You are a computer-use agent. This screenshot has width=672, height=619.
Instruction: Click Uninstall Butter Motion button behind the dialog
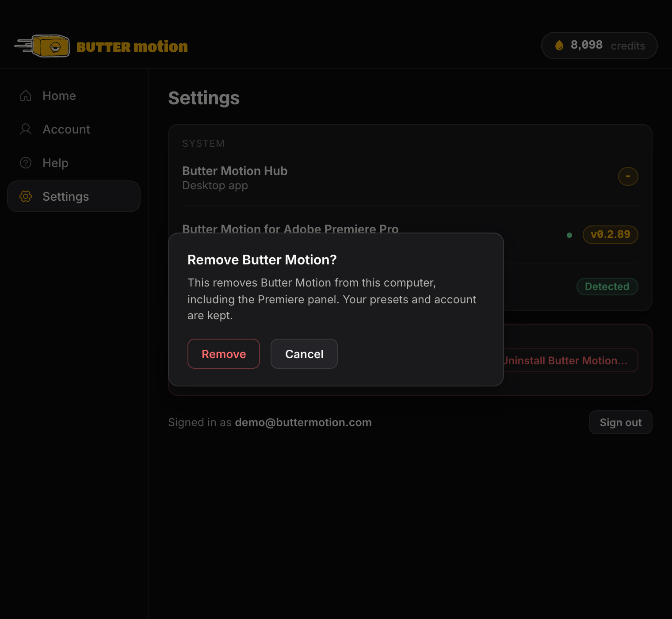point(570,360)
